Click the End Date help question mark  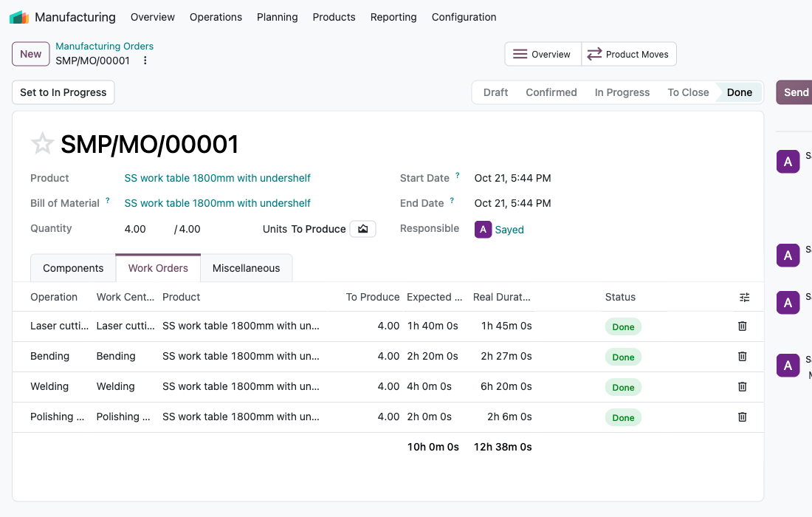pyautogui.click(x=452, y=200)
